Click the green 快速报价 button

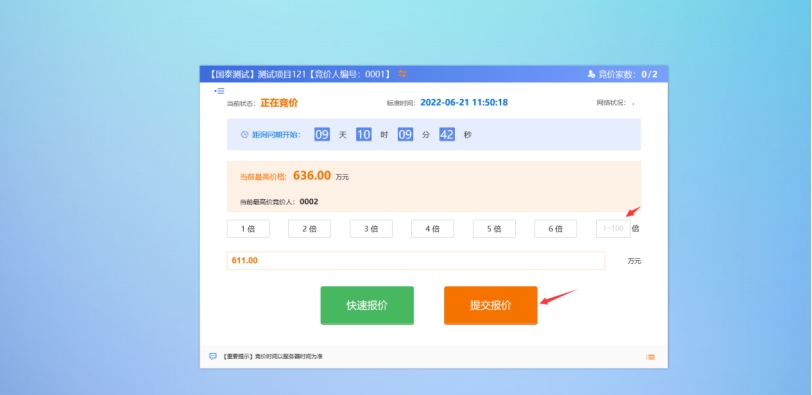click(x=367, y=305)
